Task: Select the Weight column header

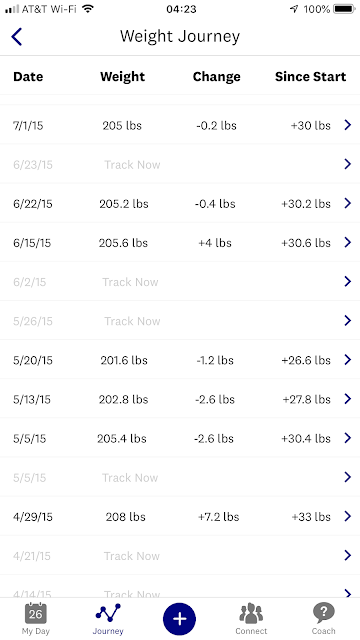Action: point(122,77)
